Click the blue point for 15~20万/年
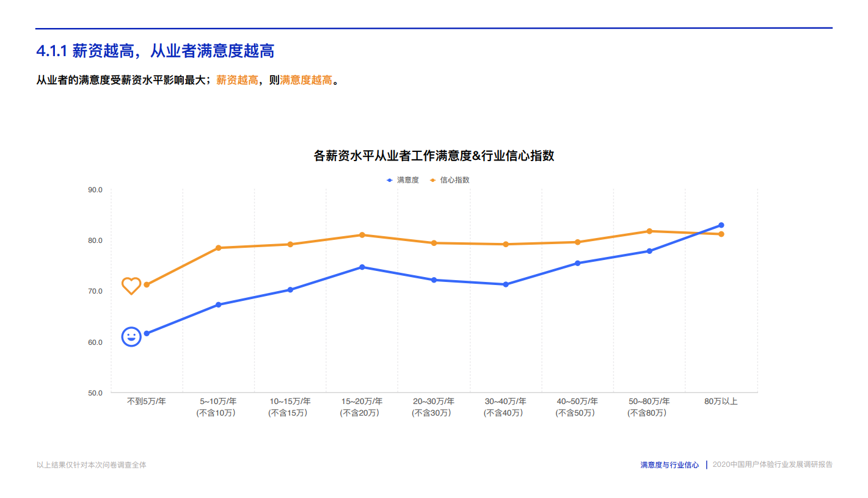Screen dimensions: 868x498 tap(362, 267)
